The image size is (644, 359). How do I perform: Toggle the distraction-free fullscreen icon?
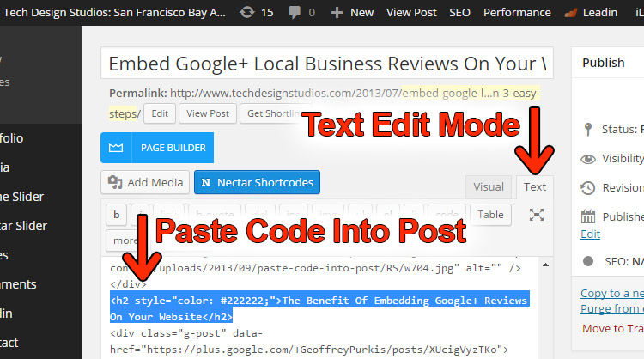537,215
